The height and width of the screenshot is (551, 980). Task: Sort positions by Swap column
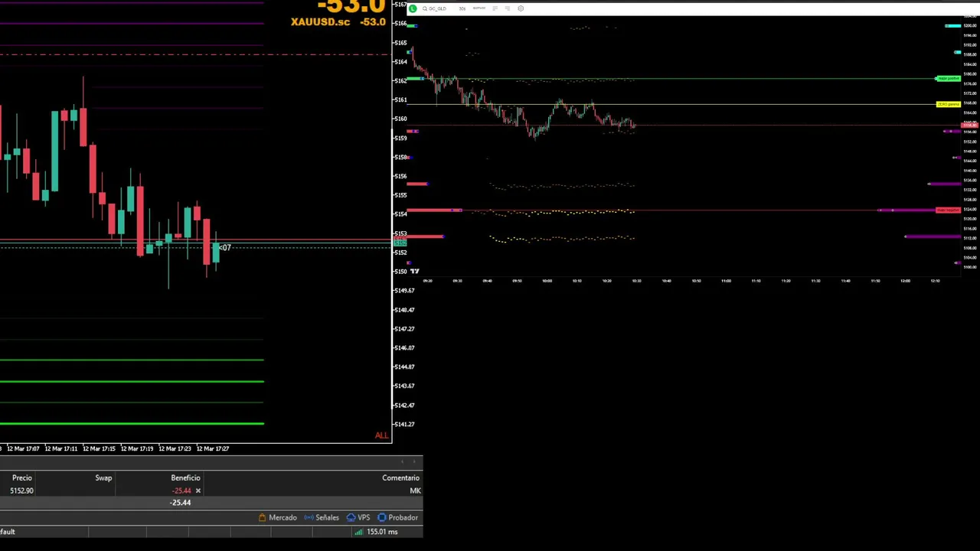103,478
